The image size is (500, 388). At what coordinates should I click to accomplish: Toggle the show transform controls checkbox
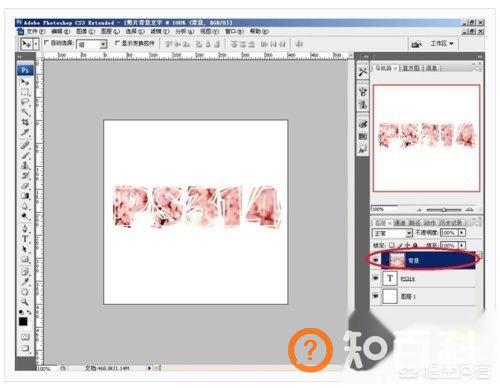click(x=117, y=43)
